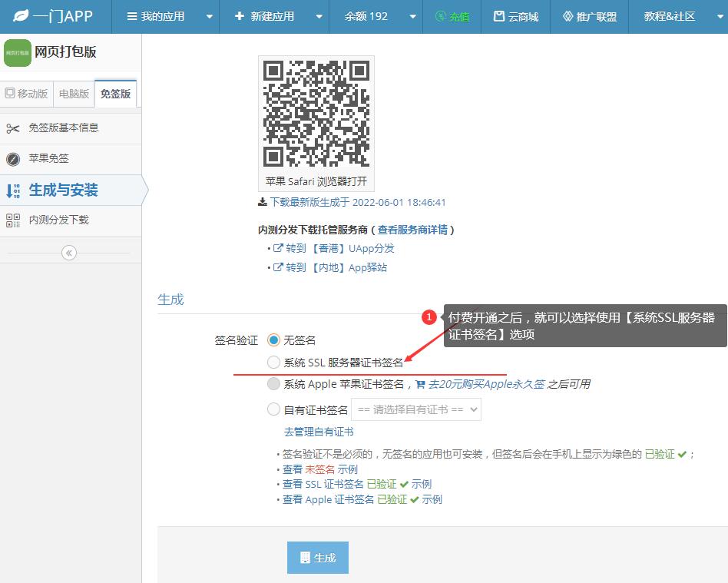Click the download icon before 下载最新版
This screenshot has width=728, height=583.
coord(263,202)
